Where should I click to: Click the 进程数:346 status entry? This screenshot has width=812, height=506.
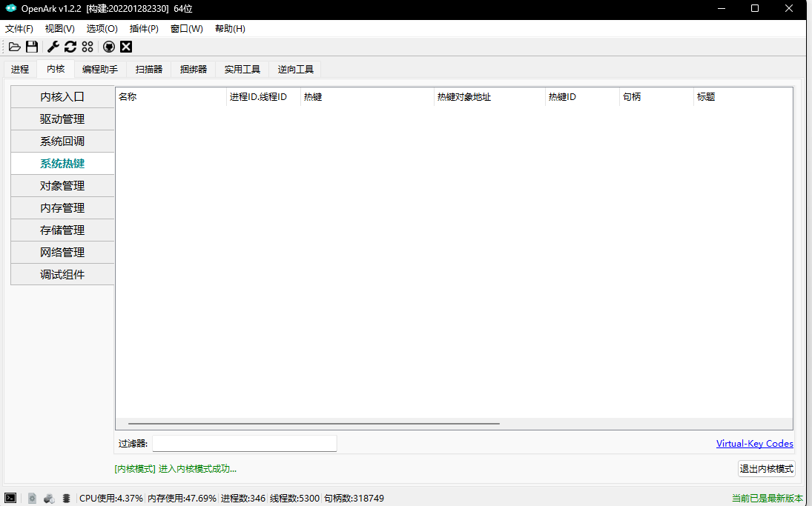click(243, 499)
